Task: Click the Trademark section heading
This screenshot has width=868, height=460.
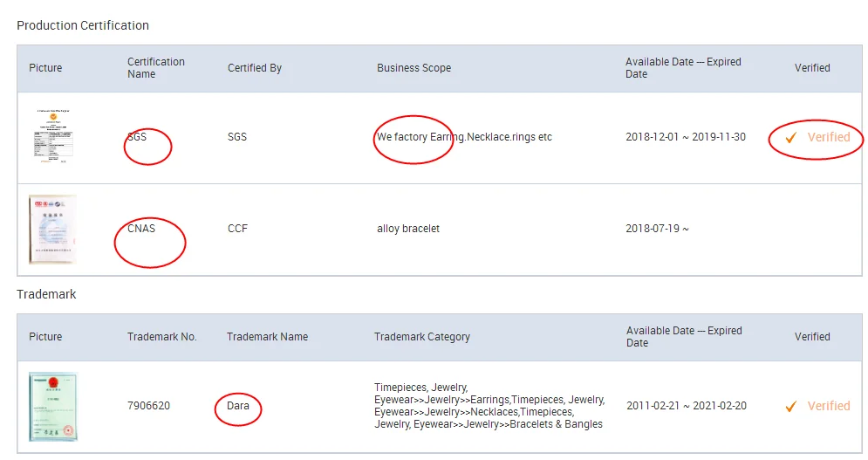Action: coord(46,294)
